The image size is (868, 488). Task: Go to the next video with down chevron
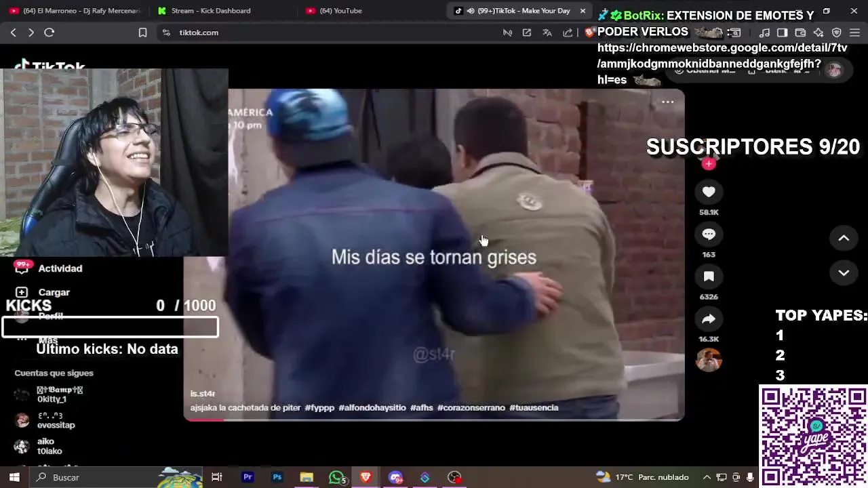point(844,272)
